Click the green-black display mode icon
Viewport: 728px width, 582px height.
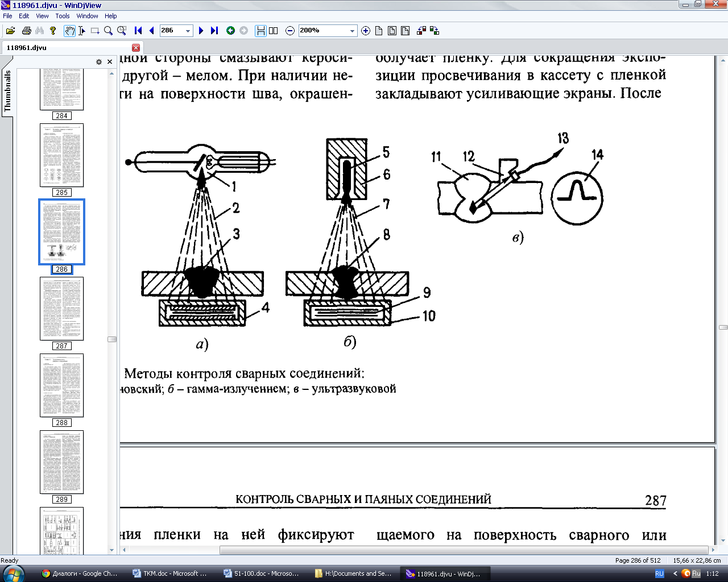click(435, 31)
